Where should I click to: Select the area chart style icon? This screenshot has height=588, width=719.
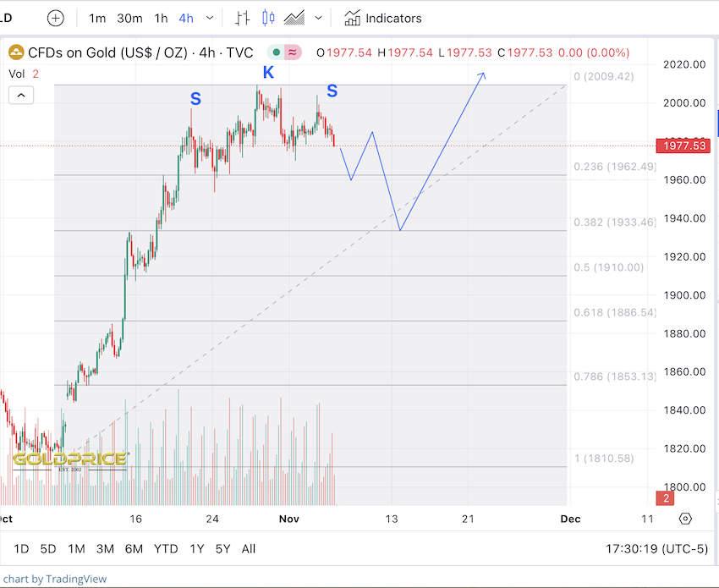coord(294,18)
